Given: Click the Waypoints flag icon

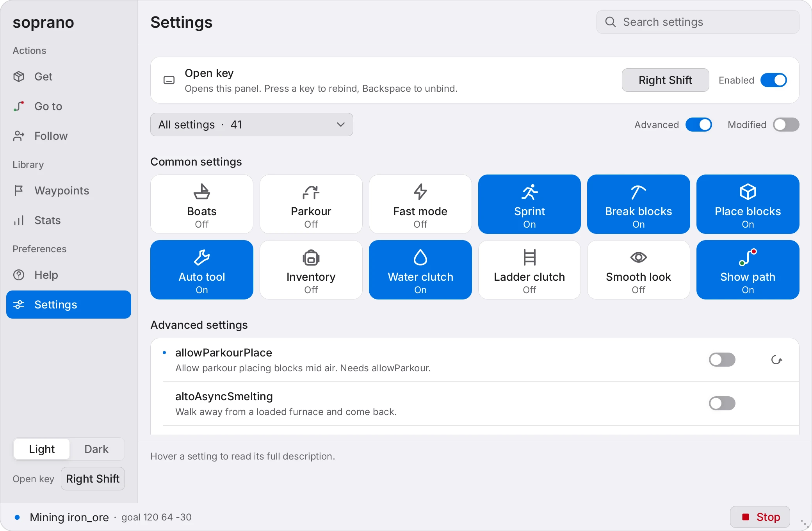Looking at the screenshot, I should point(19,191).
